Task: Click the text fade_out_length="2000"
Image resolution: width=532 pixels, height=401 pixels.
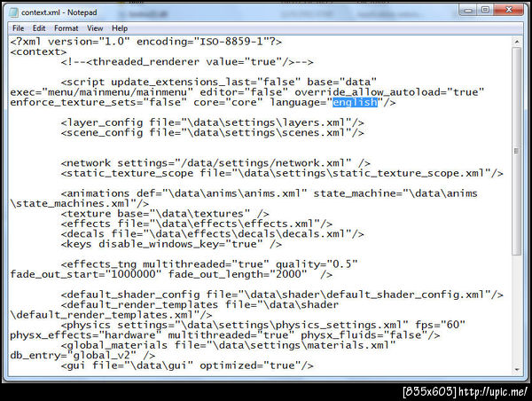Action: pyautogui.click(x=238, y=274)
